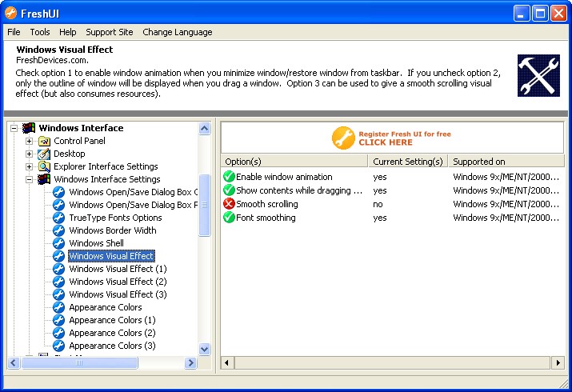
Task: Collapse Windows Interface Settings node
Action: coord(29,179)
